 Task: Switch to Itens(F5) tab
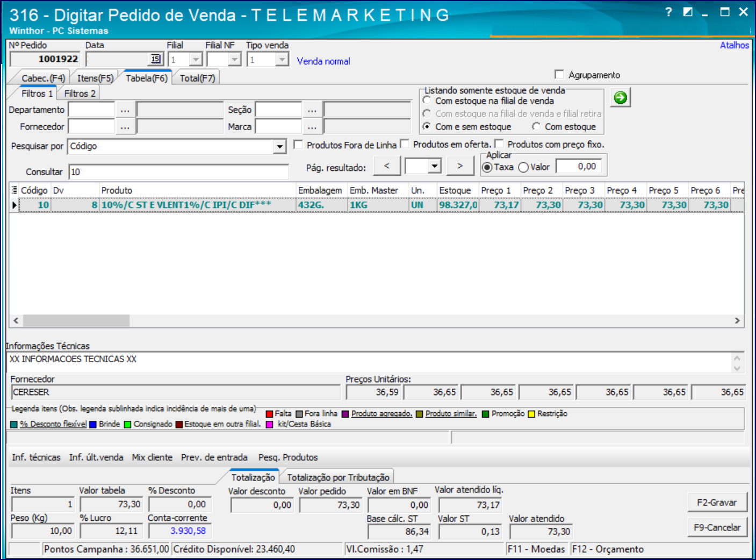[x=95, y=78]
